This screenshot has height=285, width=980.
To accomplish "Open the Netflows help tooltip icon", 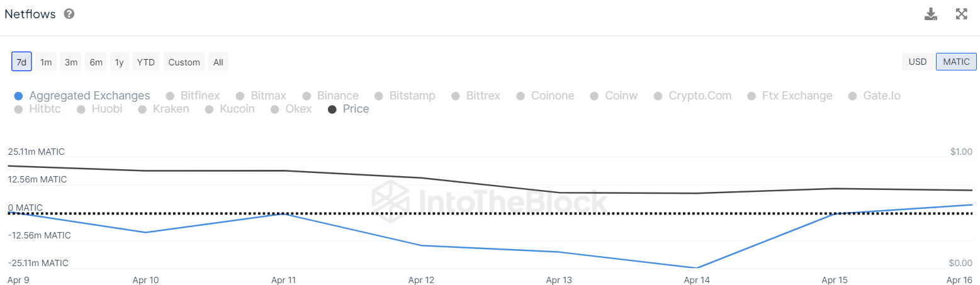I will point(69,14).
